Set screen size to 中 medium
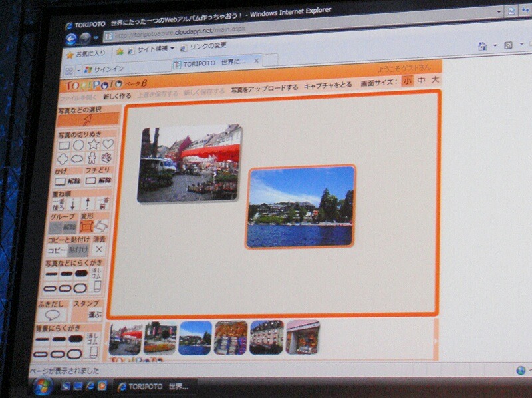This screenshot has width=532, height=398. point(421,80)
